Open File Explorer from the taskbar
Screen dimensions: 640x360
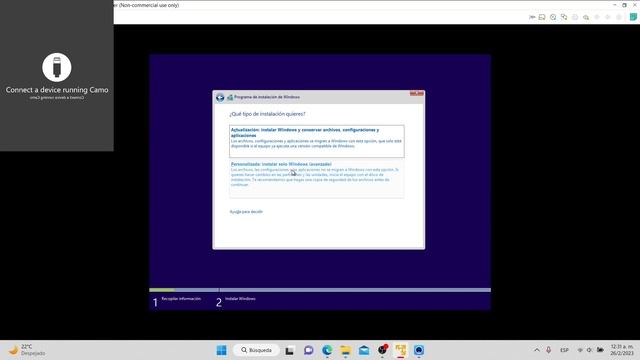pos(346,350)
